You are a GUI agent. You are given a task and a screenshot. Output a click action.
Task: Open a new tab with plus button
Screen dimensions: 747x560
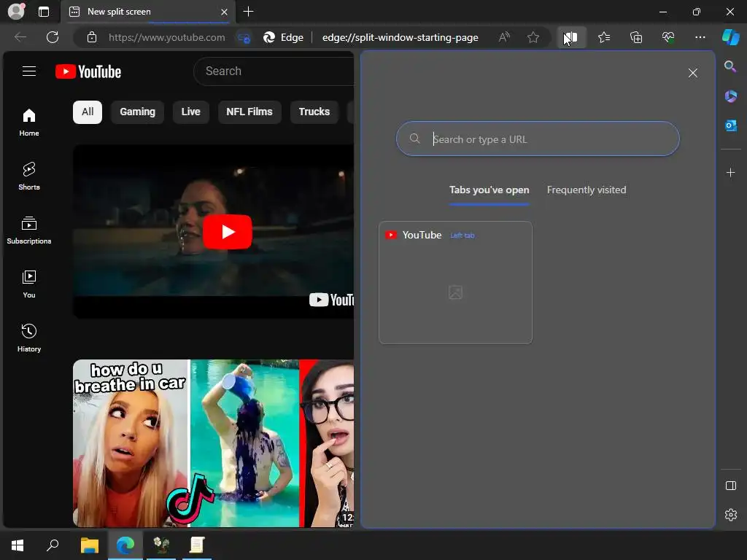(x=248, y=12)
